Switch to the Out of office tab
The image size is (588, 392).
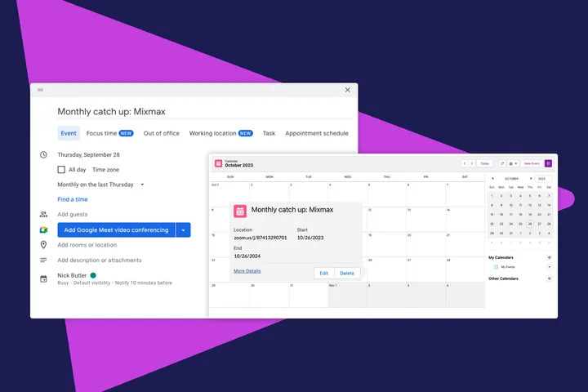coord(161,133)
